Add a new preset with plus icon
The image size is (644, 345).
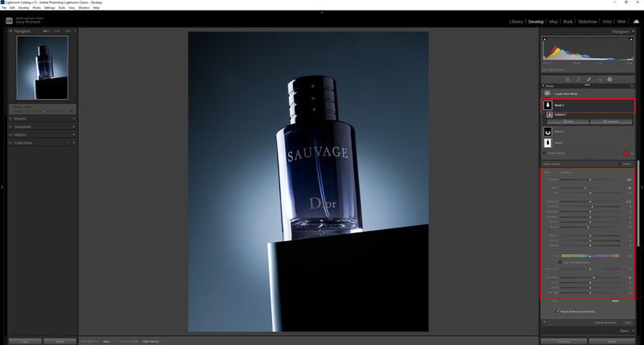point(73,118)
